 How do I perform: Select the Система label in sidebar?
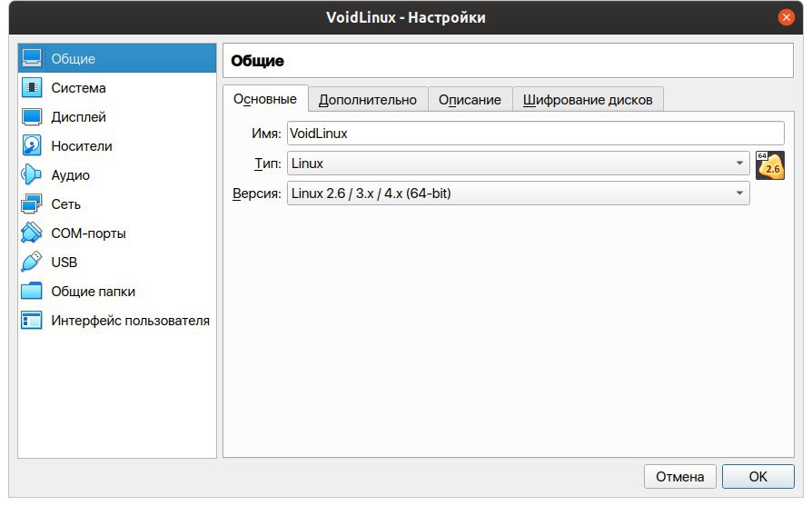78,88
